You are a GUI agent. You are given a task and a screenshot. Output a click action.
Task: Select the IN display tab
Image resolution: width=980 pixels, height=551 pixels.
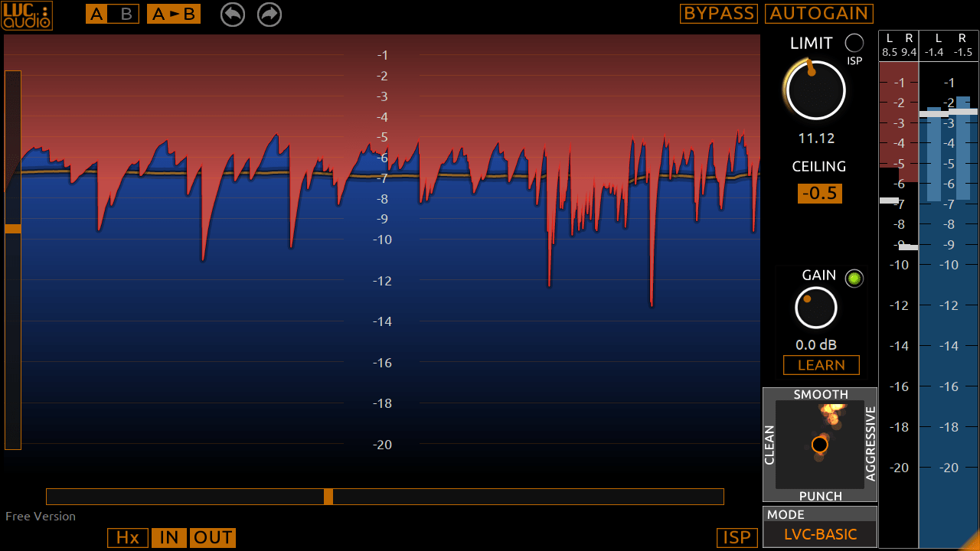[169, 538]
